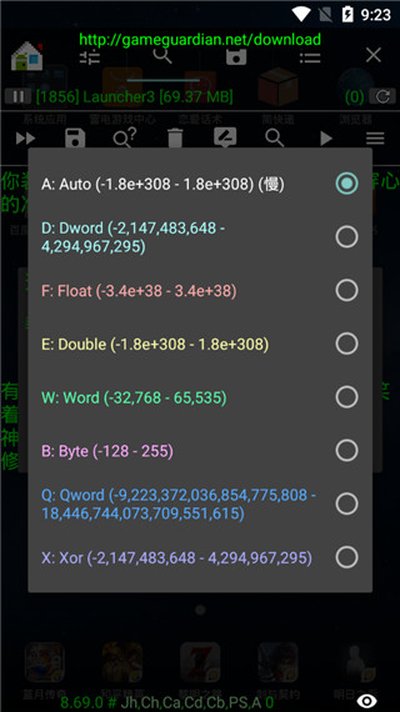400x712 pixels.
Task: Select the Auto type radio button
Action: (347, 183)
